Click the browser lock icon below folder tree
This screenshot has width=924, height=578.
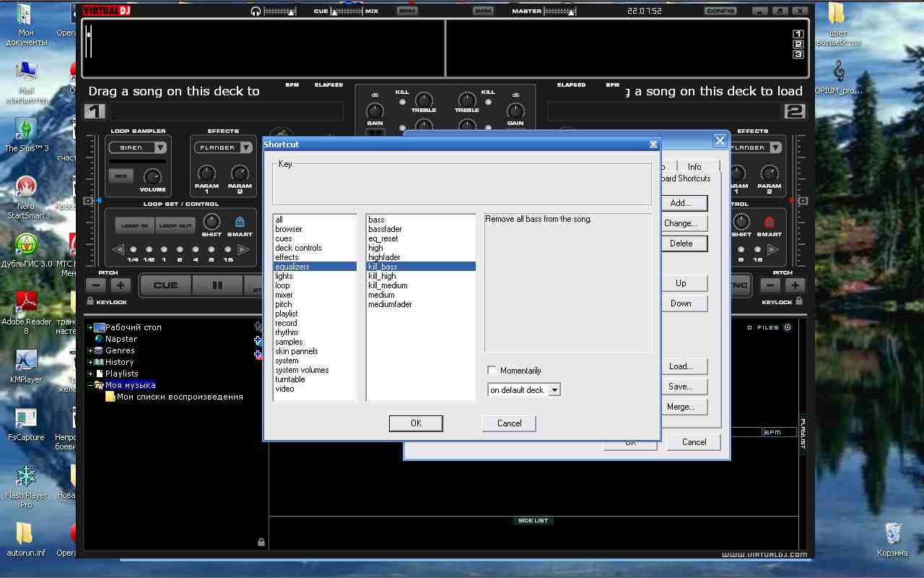tap(261, 542)
